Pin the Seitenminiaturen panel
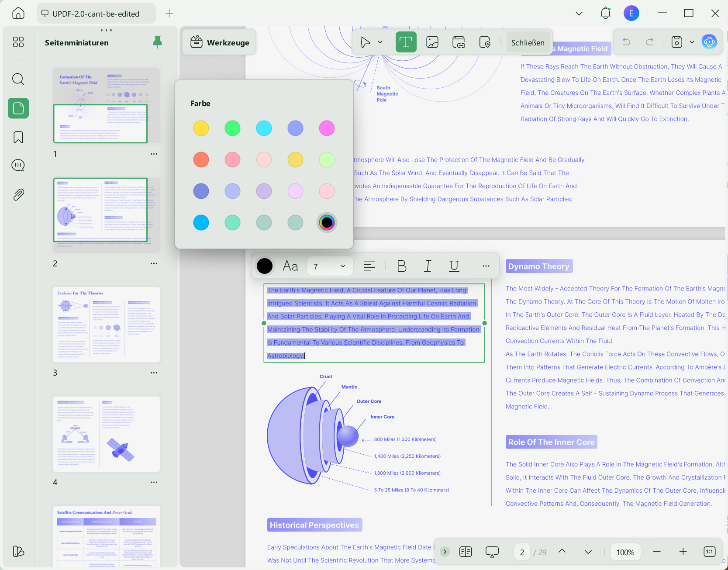Image resolution: width=728 pixels, height=570 pixels. [158, 42]
